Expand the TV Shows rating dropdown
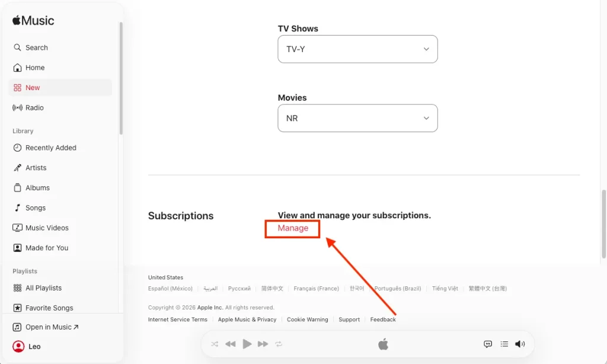 357,49
